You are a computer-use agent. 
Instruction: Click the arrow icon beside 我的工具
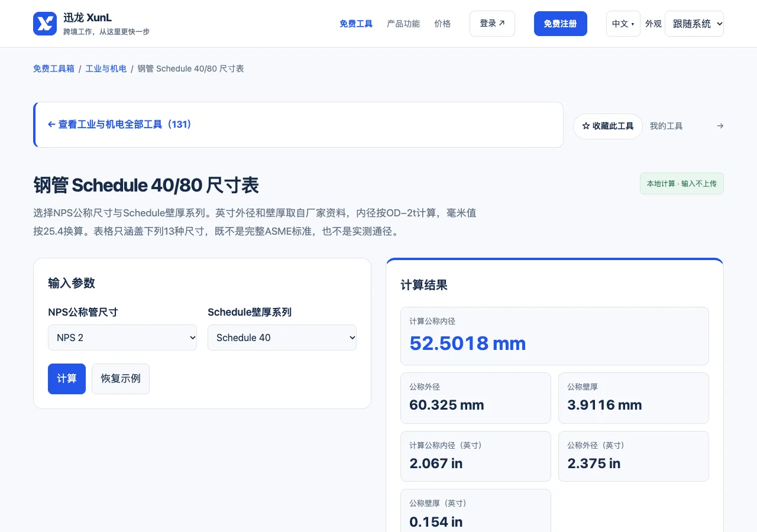click(x=720, y=126)
